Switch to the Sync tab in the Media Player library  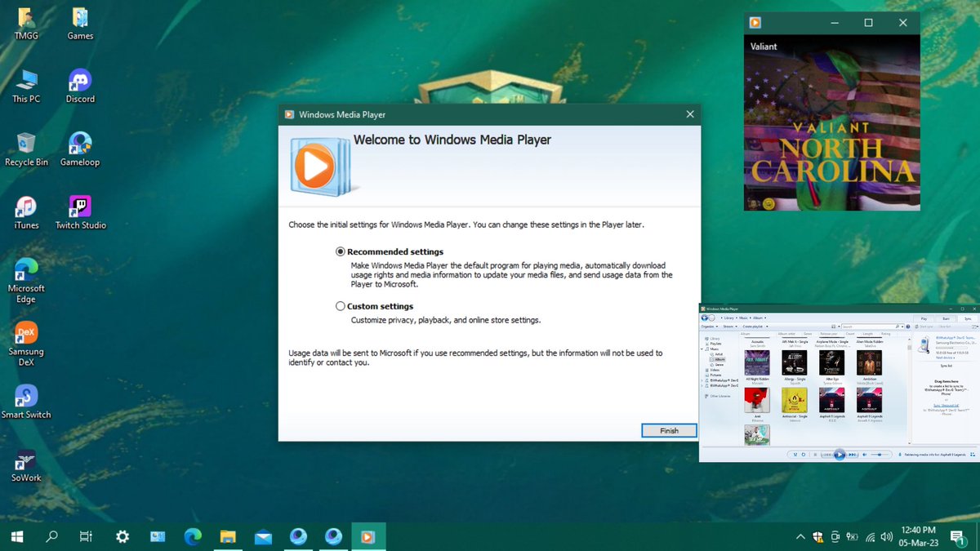[x=968, y=319]
